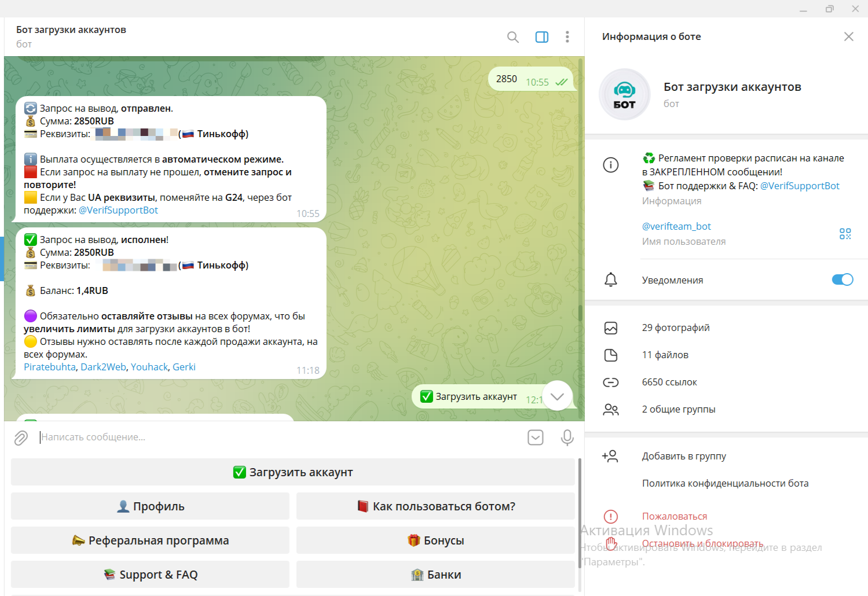The width and height of the screenshot is (868, 596).
Task: Click the bot avatar picture
Action: (624, 94)
